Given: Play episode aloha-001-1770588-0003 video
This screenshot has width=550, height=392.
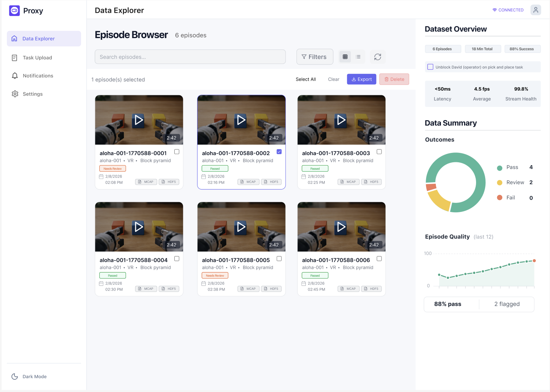Looking at the screenshot, I should pos(341,120).
